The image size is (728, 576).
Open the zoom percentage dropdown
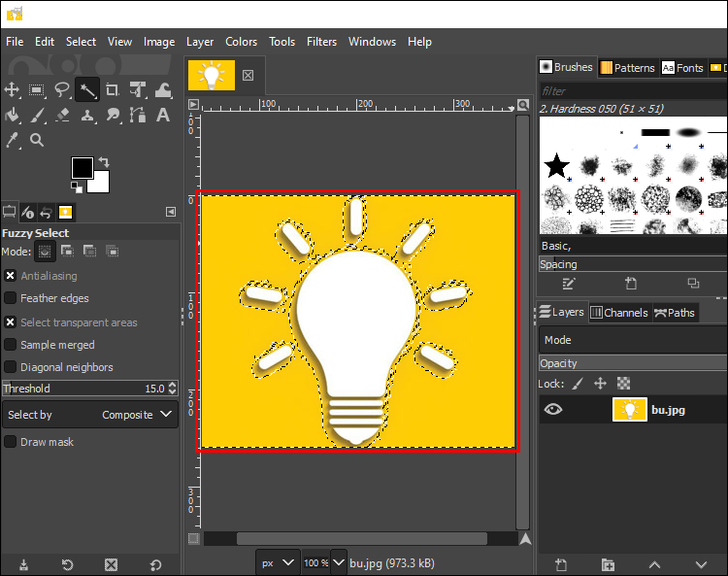tap(339, 563)
